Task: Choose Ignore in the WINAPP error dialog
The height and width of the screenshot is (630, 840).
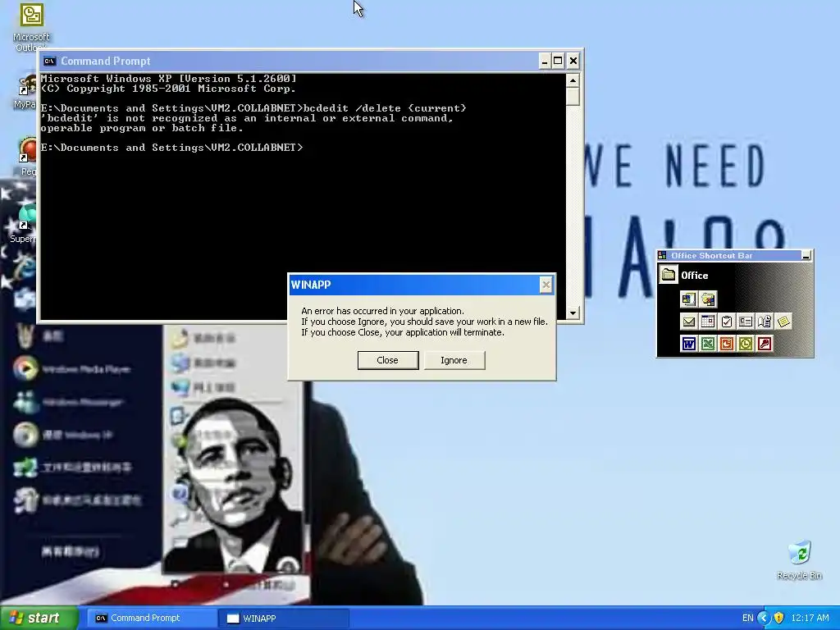Action: pyautogui.click(x=454, y=360)
